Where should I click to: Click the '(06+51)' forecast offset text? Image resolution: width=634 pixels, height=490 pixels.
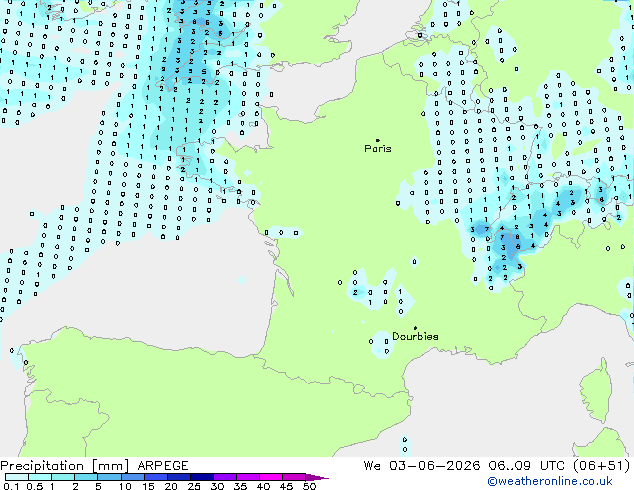602,466
